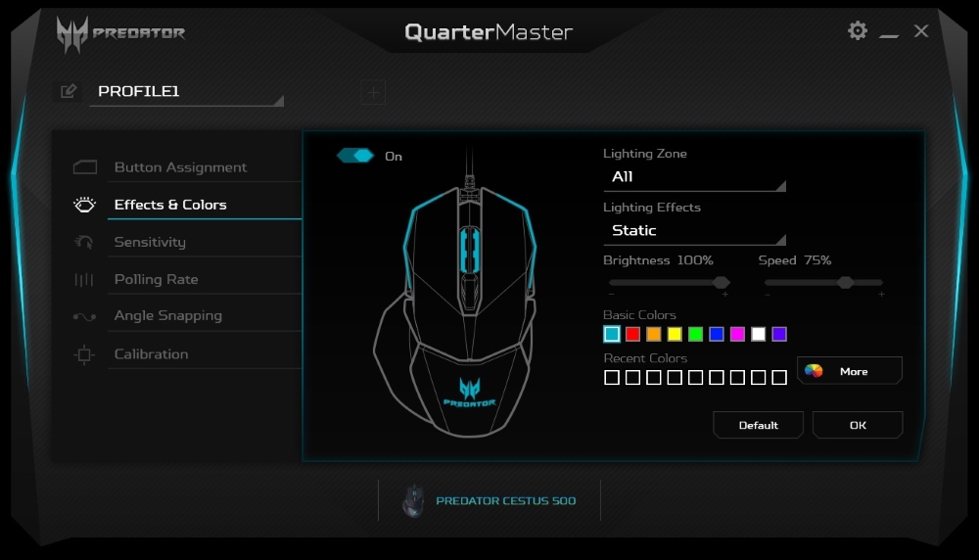This screenshot has width=979, height=560.
Task: Choose the orange basic color swatch
Action: point(654,334)
